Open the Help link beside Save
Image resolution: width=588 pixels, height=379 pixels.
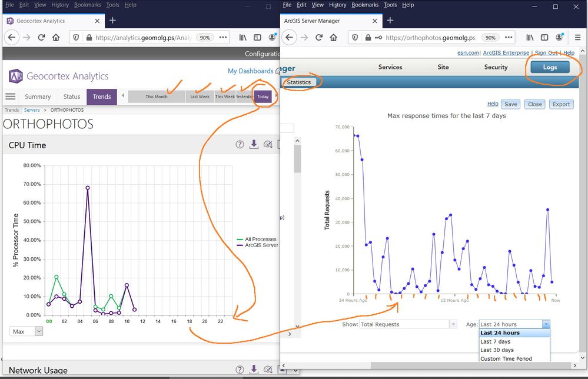[x=493, y=104]
